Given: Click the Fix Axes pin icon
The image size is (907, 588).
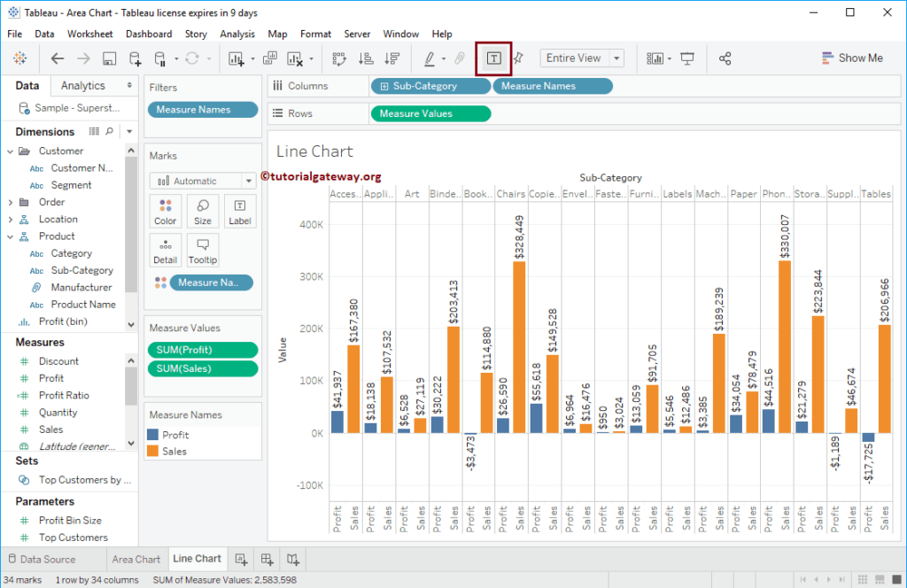Looking at the screenshot, I should 518,58.
